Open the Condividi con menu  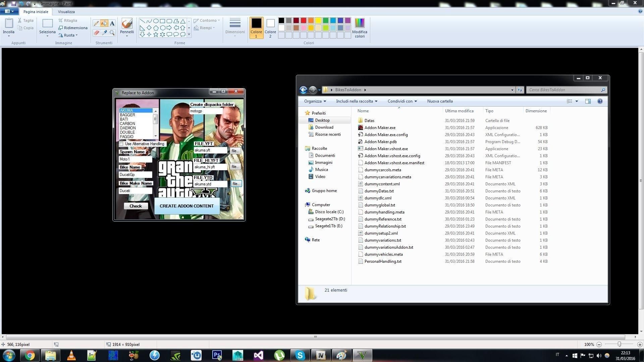click(x=402, y=101)
